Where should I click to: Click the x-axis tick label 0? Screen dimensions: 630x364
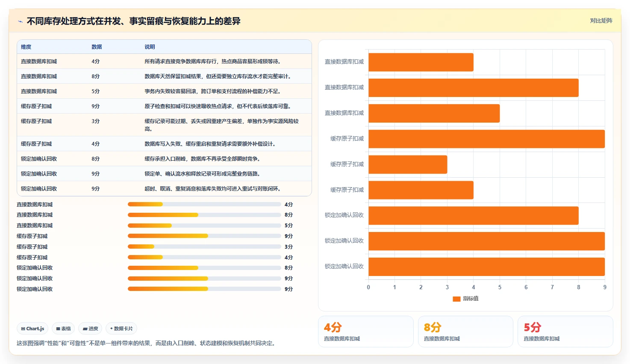point(368,287)
